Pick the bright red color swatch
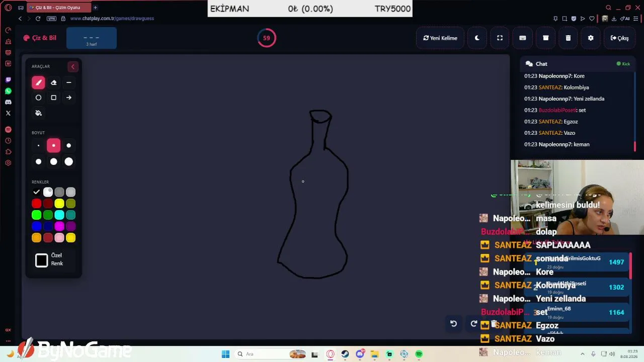This screenshot has height=362, width=644. point(36,204)
